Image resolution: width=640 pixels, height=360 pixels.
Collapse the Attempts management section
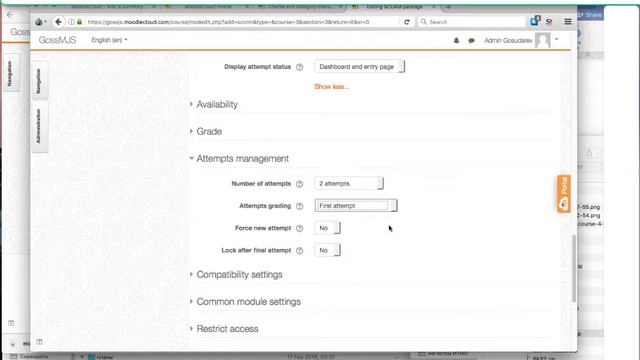coord(242,158)
